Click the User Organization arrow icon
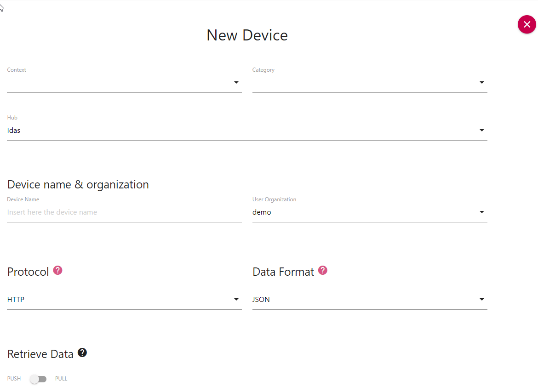This screenshot has height=392, width=538. pyautogui.click(x=481, y=212)
